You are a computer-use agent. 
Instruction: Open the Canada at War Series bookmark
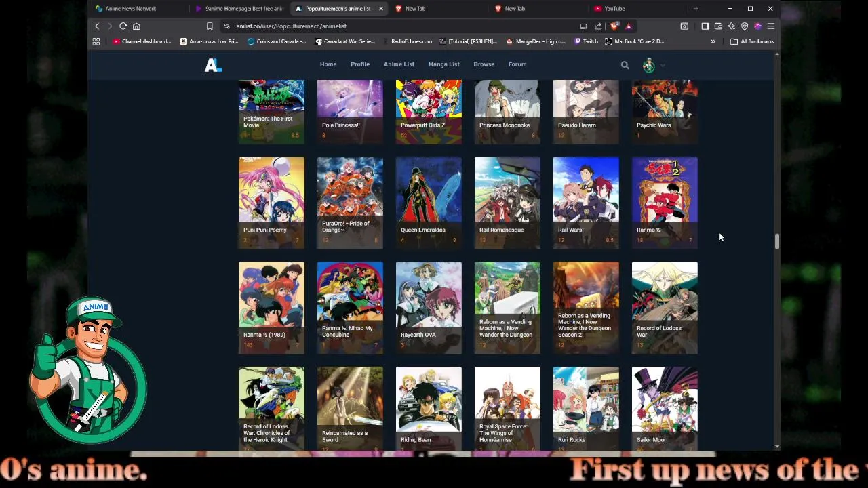tap(344, 41)
